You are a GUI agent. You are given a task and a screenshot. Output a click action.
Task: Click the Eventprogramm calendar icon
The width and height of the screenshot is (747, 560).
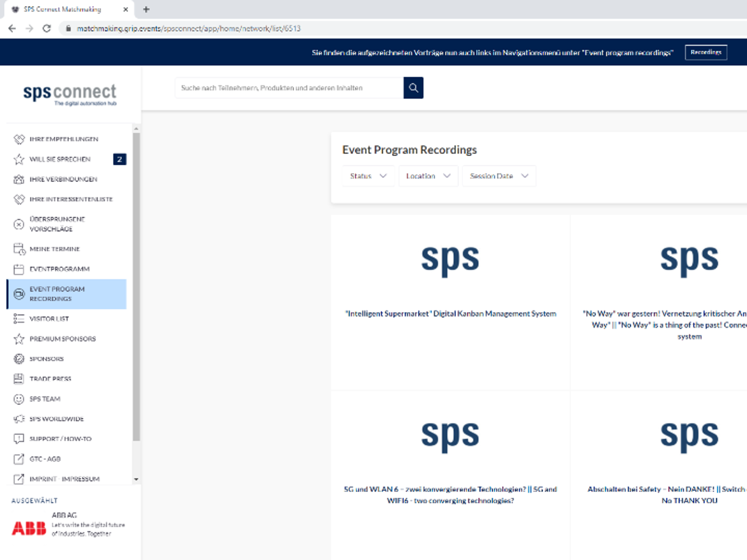(19, 269)
